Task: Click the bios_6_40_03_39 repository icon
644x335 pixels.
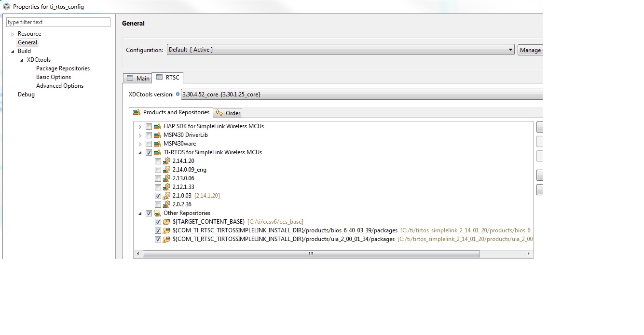Action: (166, 230)
